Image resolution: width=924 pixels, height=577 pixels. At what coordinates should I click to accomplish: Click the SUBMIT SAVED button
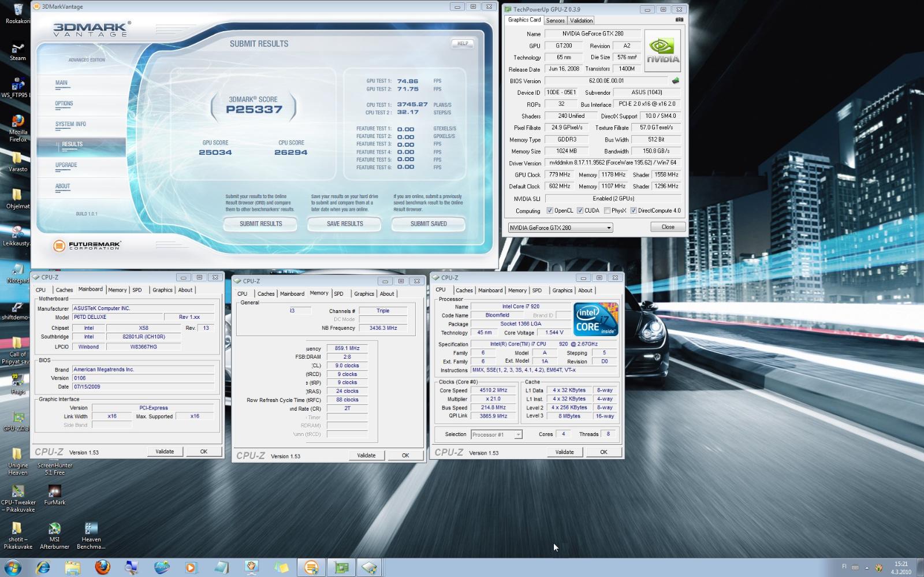tap(429, 224)
